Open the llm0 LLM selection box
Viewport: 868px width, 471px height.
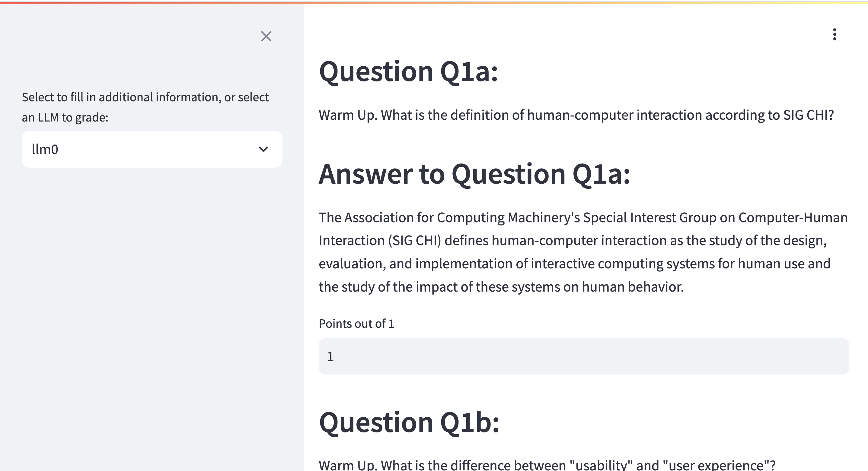(x=152, y=149)
